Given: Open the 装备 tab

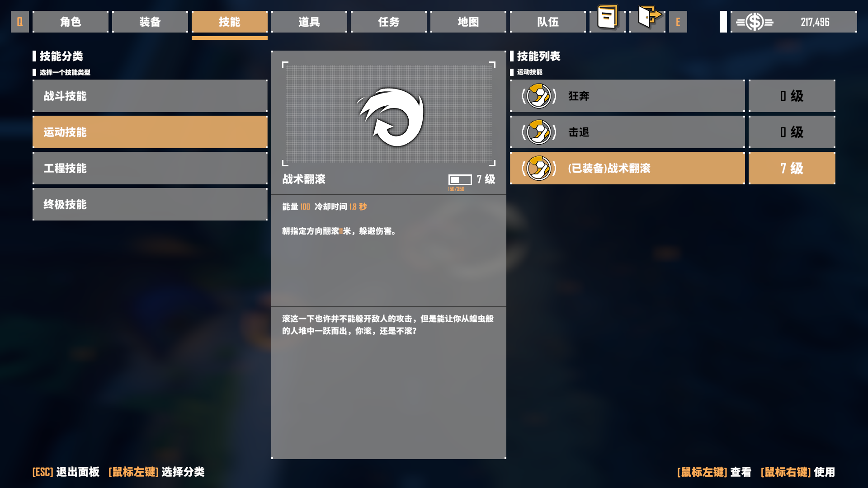Looking at the screenshot, I should point(150,22).
